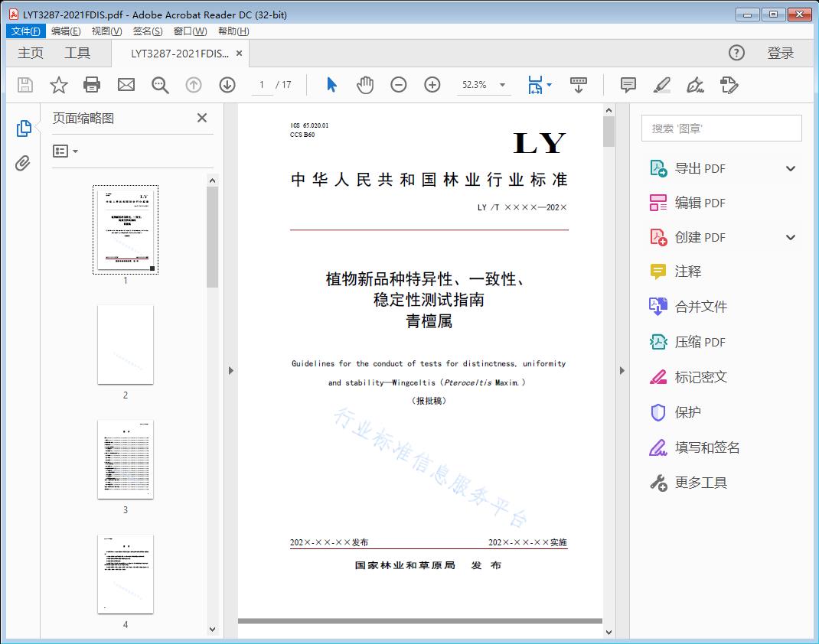
Task: Open the 文件(F) menu
Action: tap(26, 31)
